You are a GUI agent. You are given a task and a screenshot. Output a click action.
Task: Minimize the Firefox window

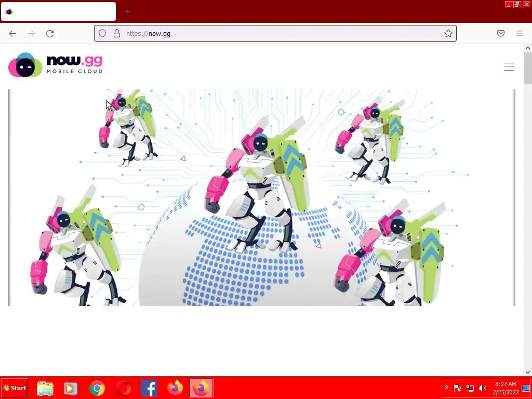tap(509, 4)
